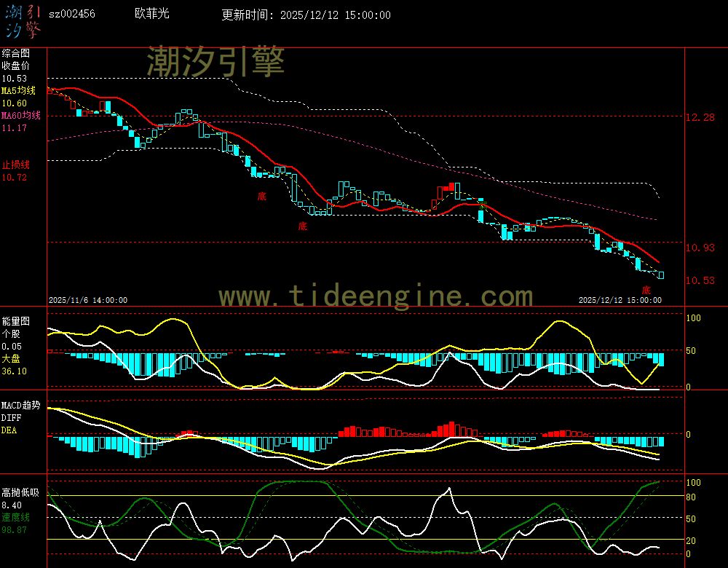
Task: Click the 12.28 price axis label
Action: coord(700,117)
